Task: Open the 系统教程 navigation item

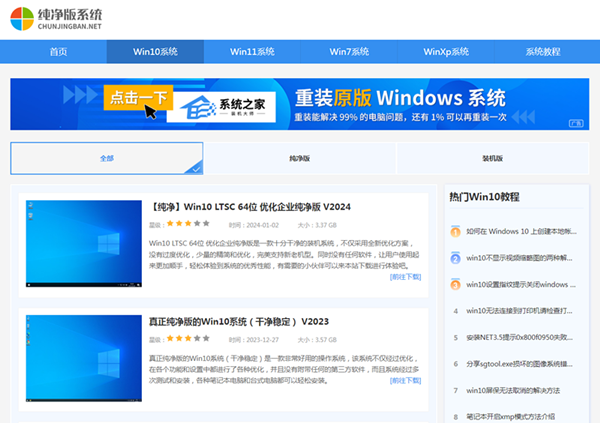Action: tap(542, 52)
